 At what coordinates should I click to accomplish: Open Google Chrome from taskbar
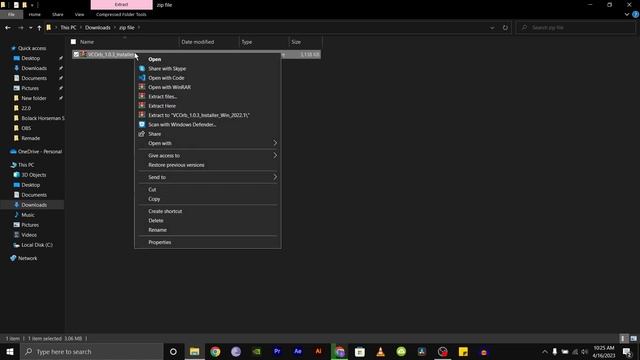point(215,351)
